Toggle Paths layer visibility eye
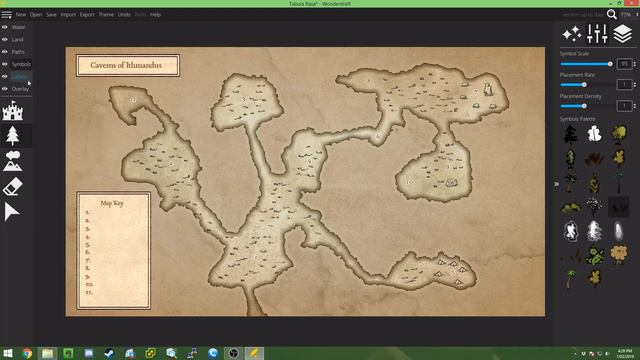Viewport: 640px width, 360px height. 4,52
